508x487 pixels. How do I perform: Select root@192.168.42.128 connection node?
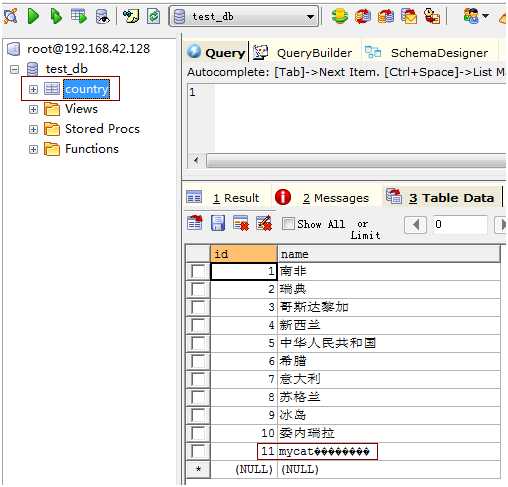pyautogui.click(x=88, y=49)
